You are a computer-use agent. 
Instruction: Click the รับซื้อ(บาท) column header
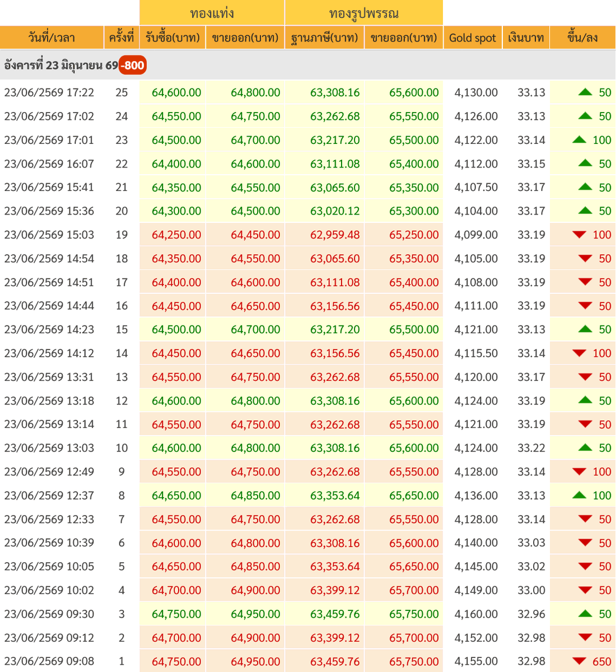(172, 38)
